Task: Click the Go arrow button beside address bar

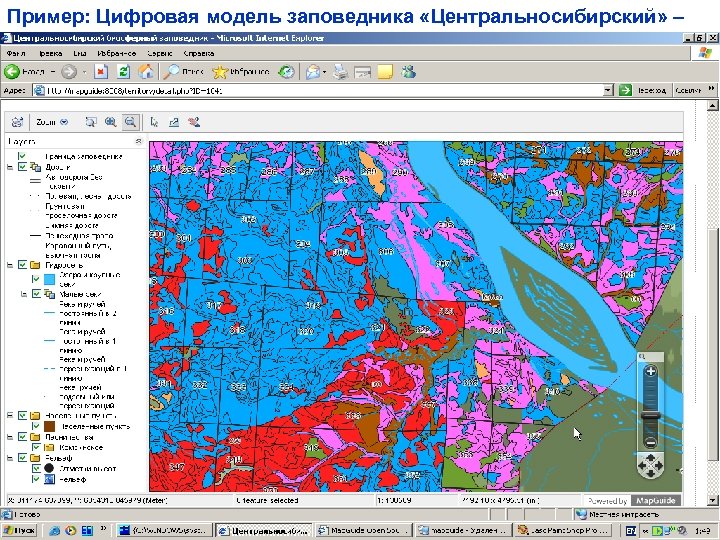Action: click(625, 90)
